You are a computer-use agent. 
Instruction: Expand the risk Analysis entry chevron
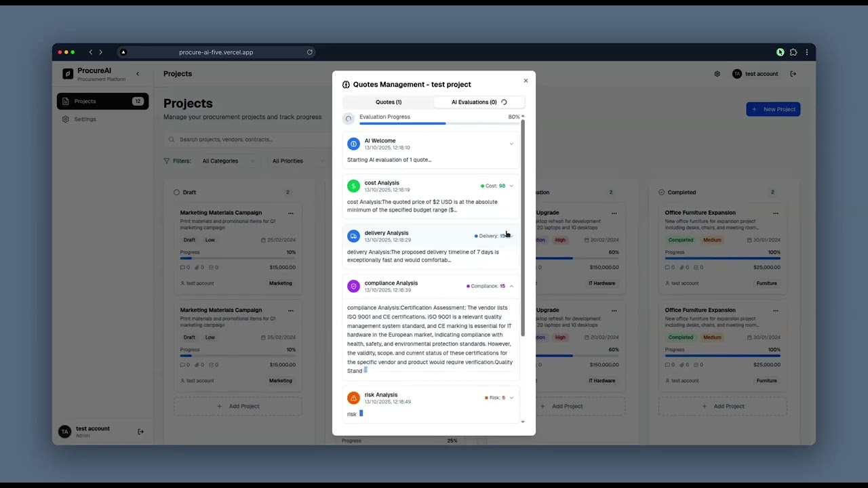[511, 398]
